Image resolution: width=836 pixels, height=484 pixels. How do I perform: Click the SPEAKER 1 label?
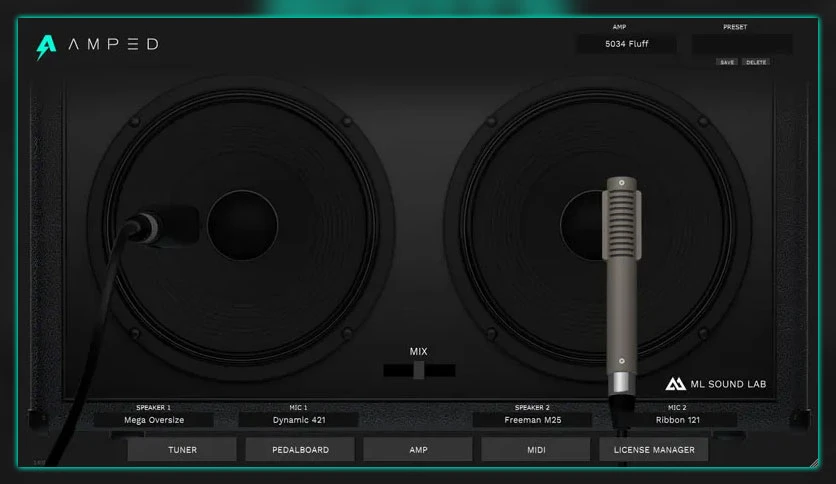click(154, 407)
